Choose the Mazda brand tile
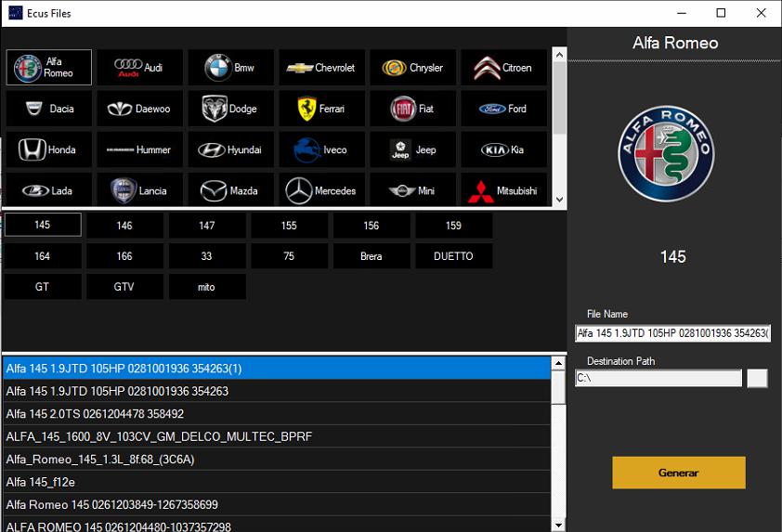This screenshot has width=782, height=532. click(231, 190)
